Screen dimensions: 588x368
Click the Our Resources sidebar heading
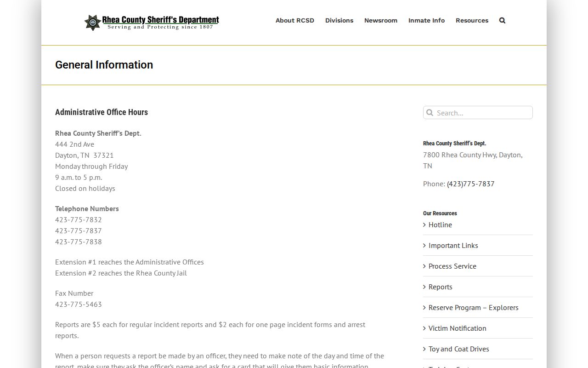440,213
